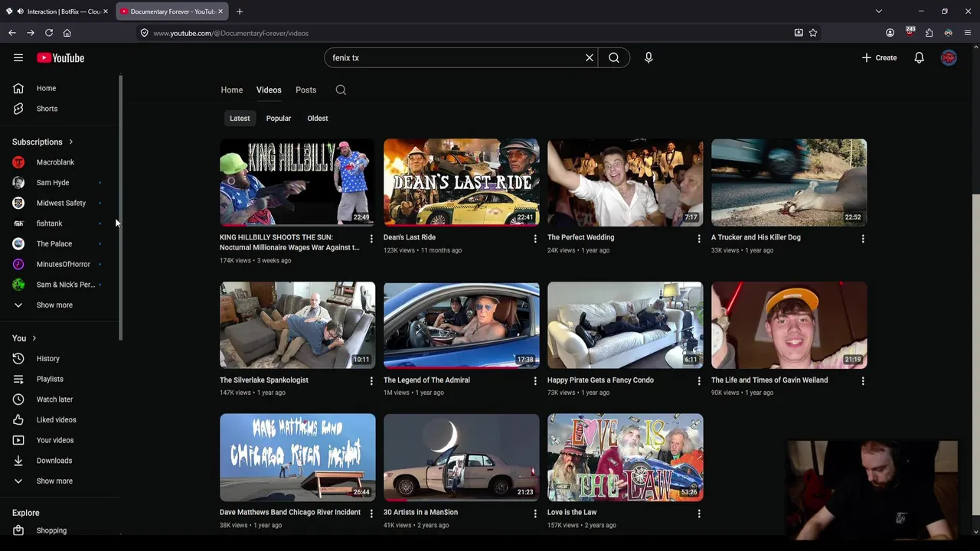Clear the search box text

point(590,57)
